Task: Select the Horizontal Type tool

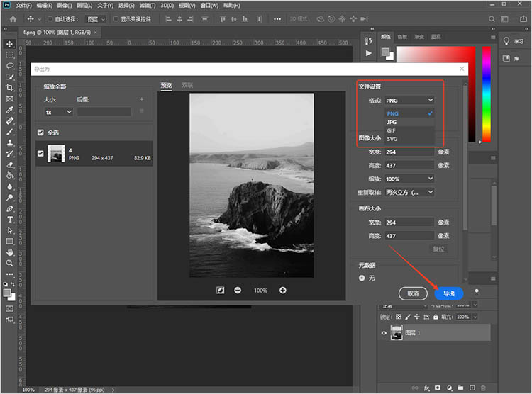Action: click(9, 220)
